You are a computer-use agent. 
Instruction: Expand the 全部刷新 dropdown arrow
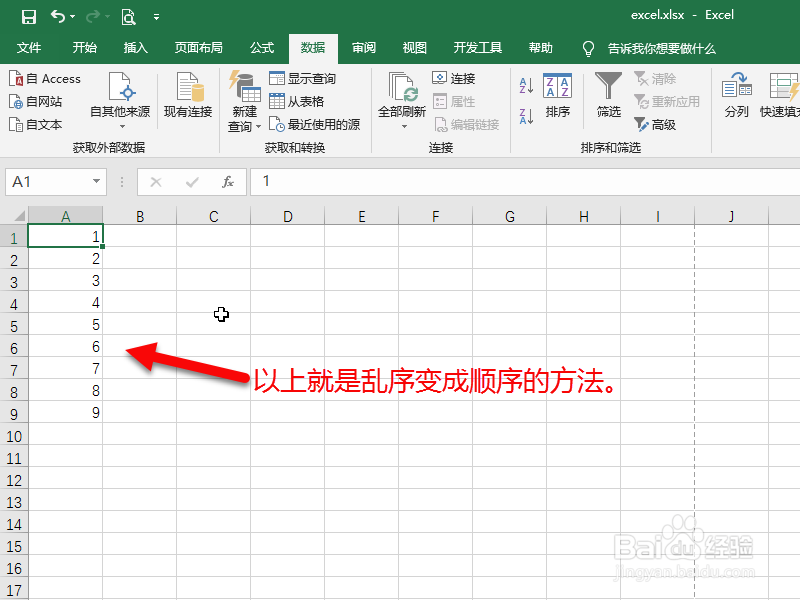pyautogui.click(x=404, y=126)
